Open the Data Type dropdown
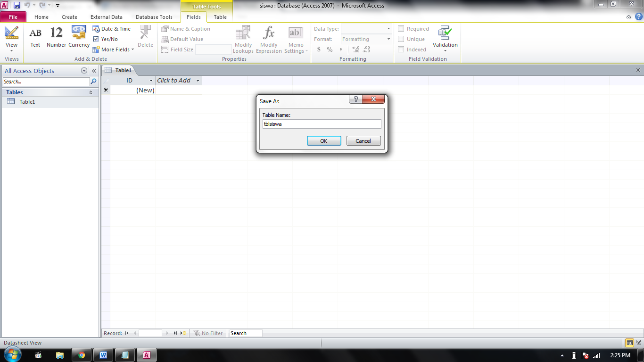The image size is (644, 362). click(388, 28)
